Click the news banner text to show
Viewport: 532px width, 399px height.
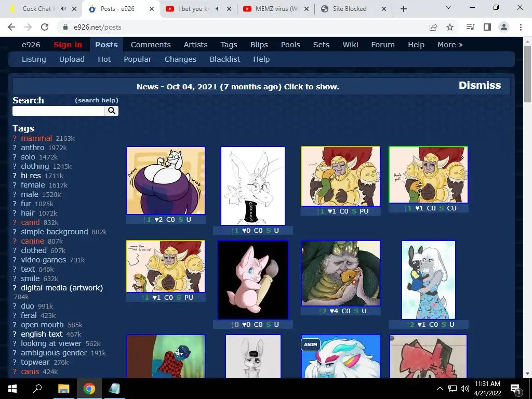238,87
